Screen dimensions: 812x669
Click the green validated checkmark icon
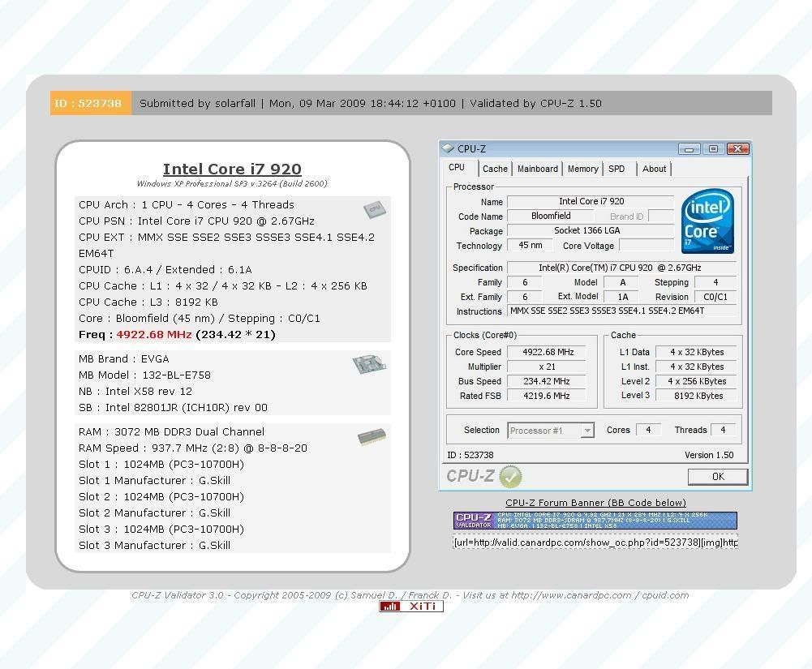(x=510, y=476)
